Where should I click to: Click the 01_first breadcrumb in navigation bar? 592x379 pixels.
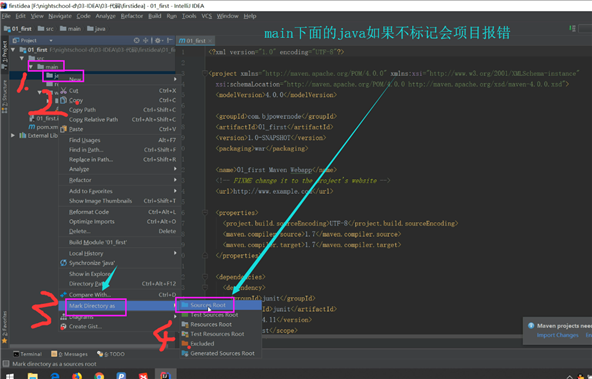coord(17,29)
